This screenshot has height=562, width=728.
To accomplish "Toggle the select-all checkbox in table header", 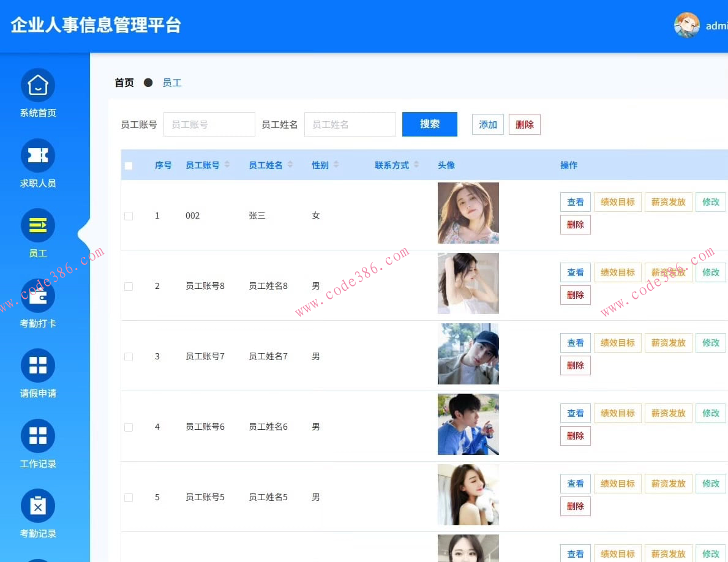I will click(130, 165).
